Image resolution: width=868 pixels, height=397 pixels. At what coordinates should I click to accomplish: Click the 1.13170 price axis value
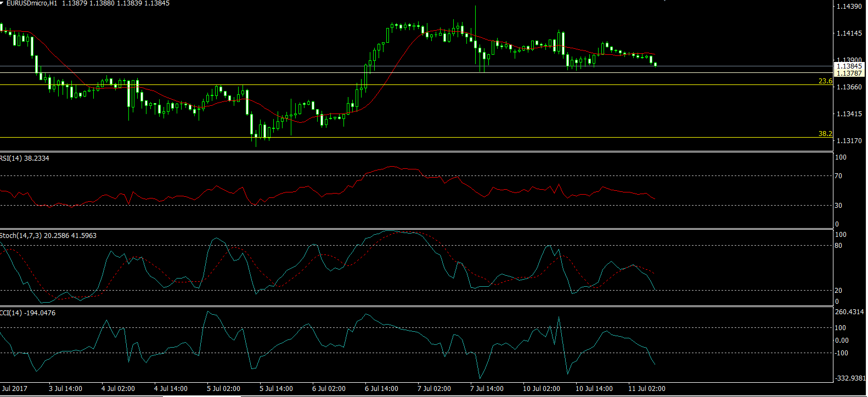click(849, 140)
